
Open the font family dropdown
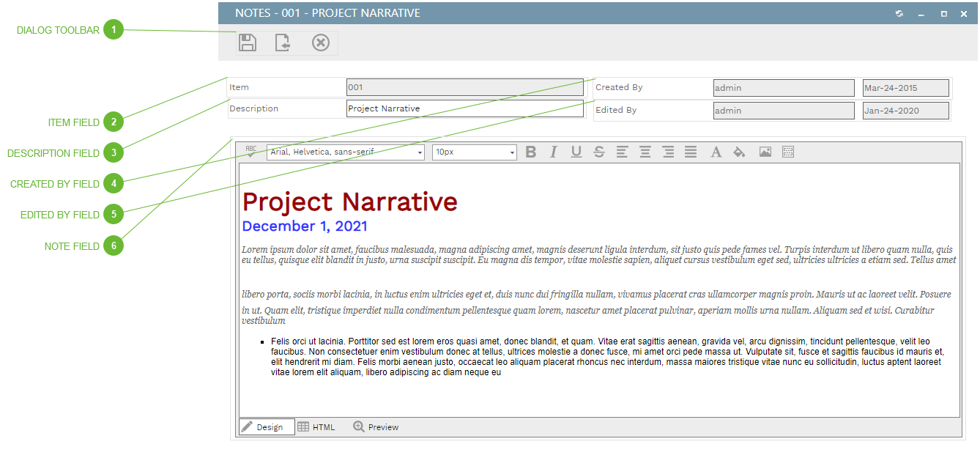[344, 152]
